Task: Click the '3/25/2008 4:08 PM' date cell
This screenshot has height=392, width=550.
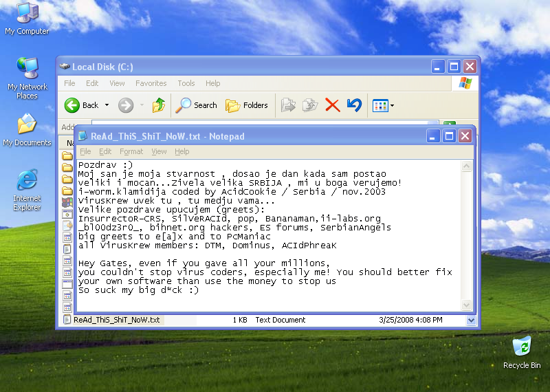Action: (410, 320)
